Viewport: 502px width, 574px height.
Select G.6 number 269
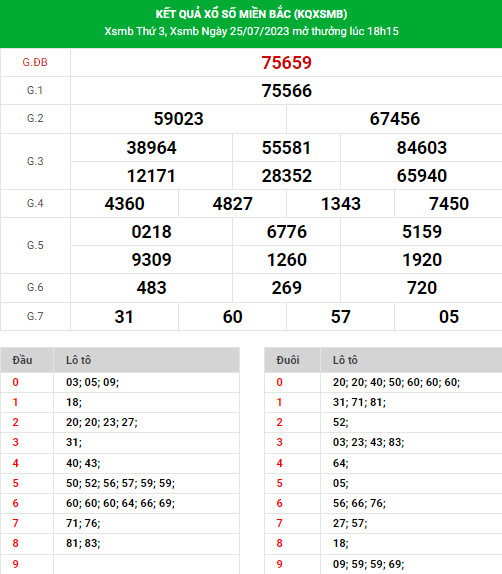click(286, 288)
